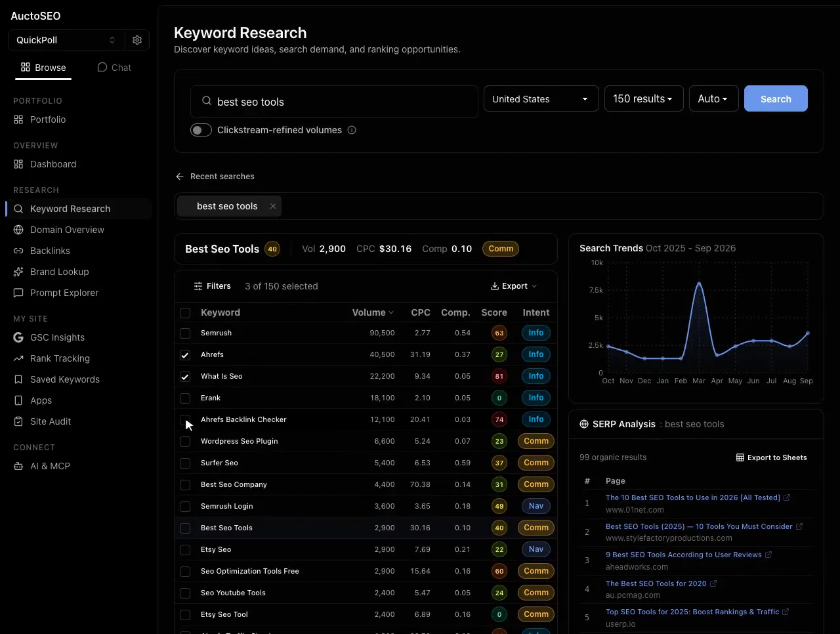Open external link for 01net.com result
Image resolution: width=840 pixels, height=634 pixels.
point(787,497)
